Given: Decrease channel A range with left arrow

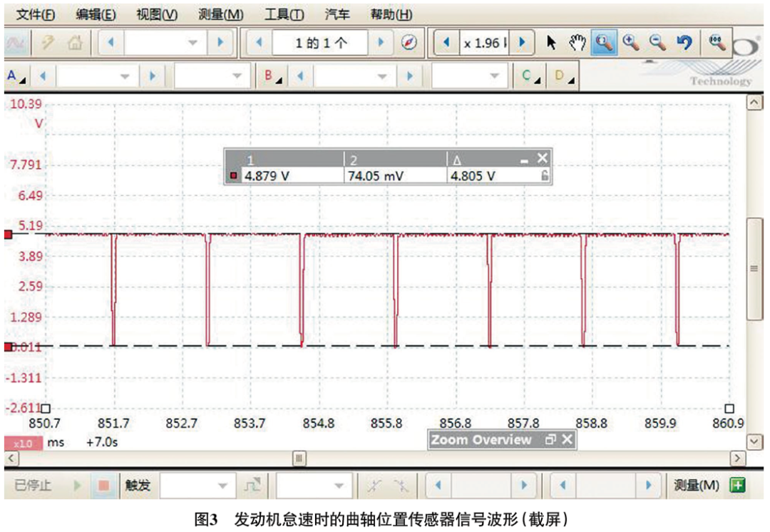Looking at the screenshot, I should pos(43,76).
